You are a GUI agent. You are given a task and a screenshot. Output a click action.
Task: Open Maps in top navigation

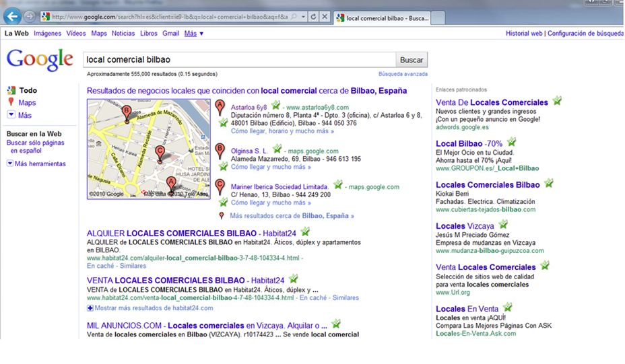[x=99, y=34]
